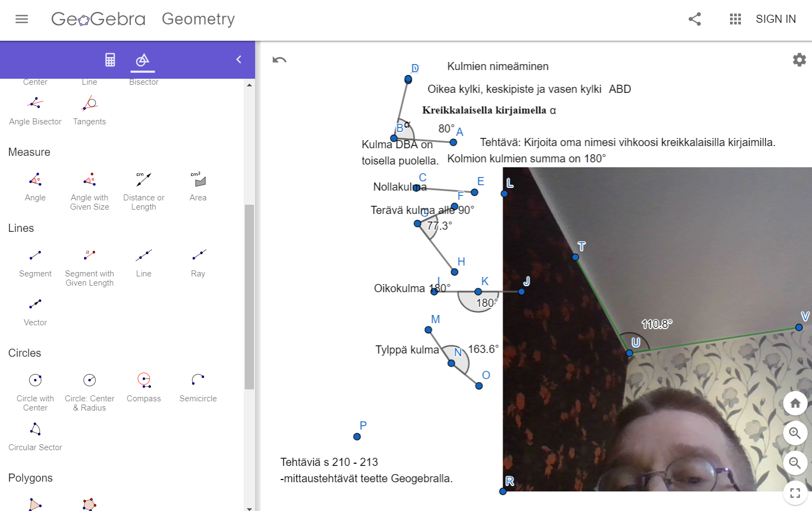Select point M above Tylppä kulma

428,330
